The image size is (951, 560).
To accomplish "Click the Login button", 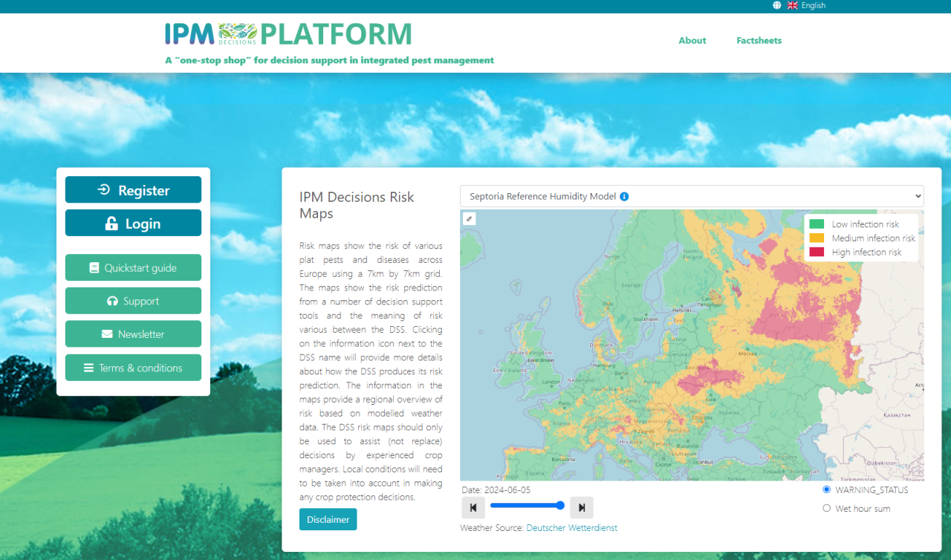I will (x=133, y=224).
